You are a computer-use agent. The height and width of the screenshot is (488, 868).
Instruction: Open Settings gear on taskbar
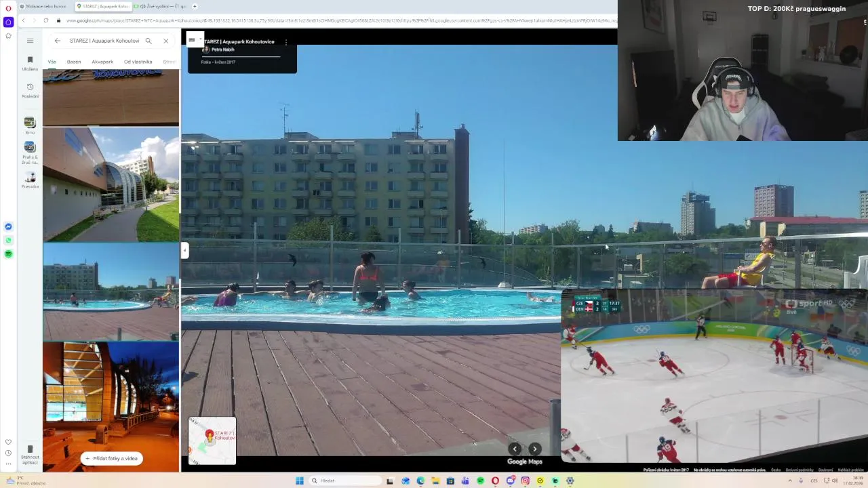coord(570,481)
